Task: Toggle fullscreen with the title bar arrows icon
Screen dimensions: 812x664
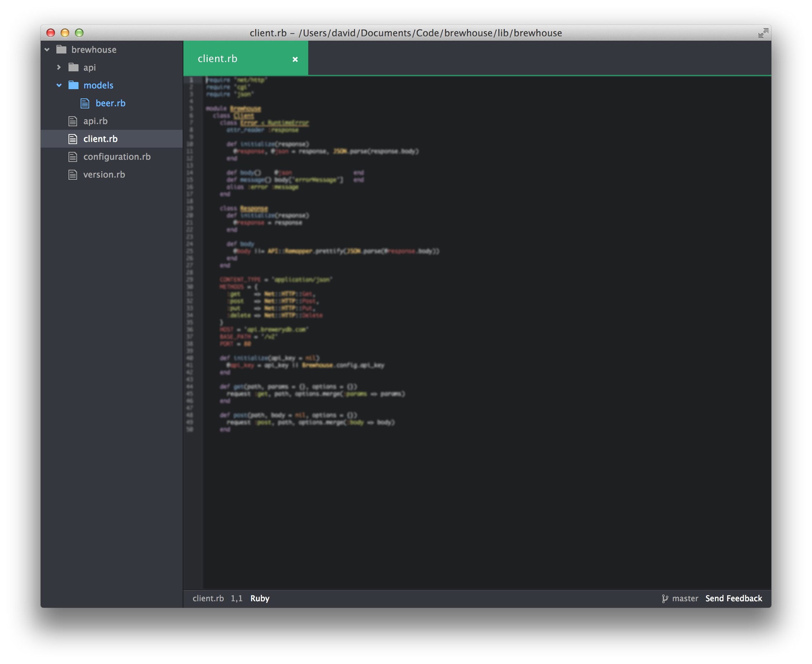Action: coord(763,33)
